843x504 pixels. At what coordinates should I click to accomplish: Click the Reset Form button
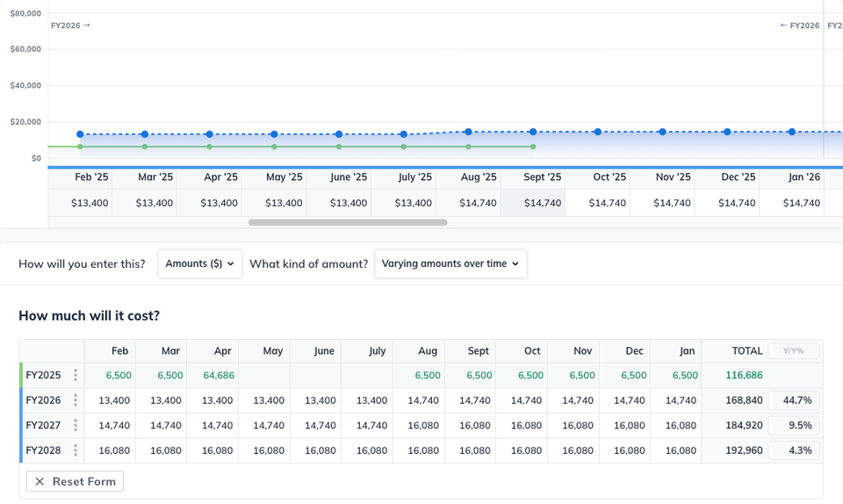click(x=75, y=481)
